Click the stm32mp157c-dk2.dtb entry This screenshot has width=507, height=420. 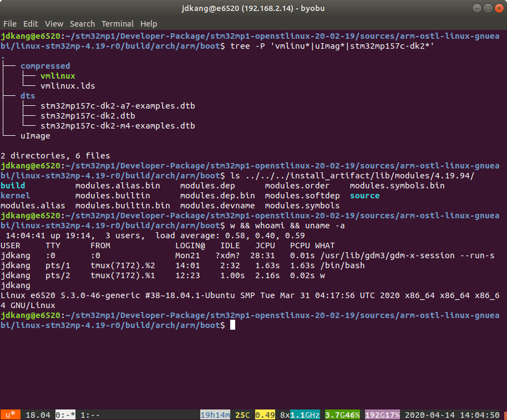(x=88, y=116)
